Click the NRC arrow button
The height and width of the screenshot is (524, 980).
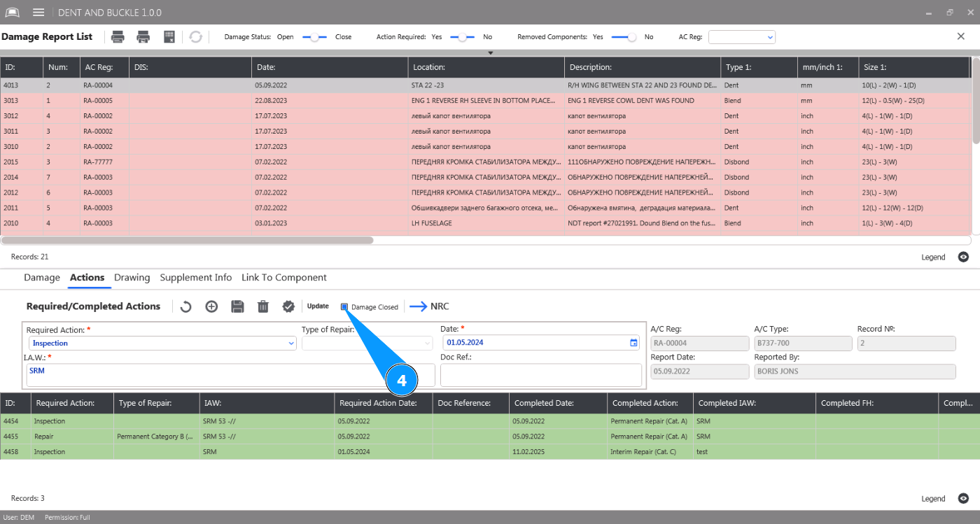pyautogui.click(x=429, y=306)
